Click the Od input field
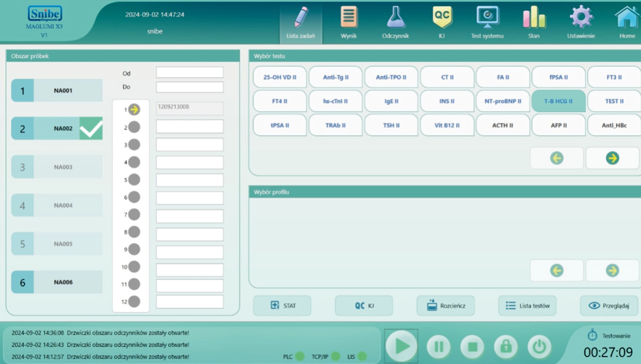The height and width of the screenshot is (364, 641). click(190, 72)
